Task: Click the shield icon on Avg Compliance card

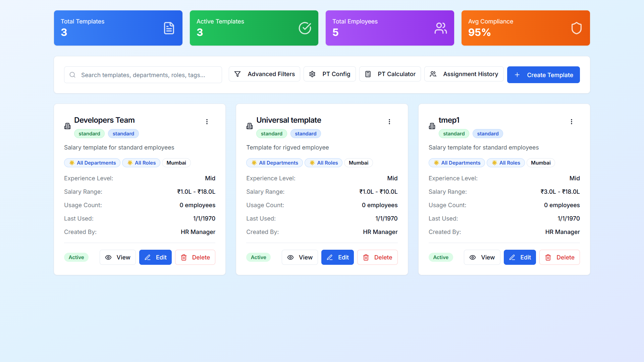Action: 576,28
